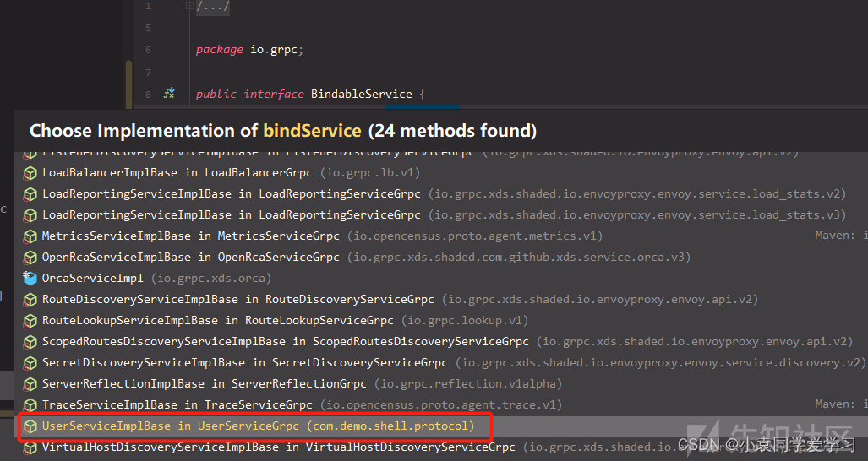Screen dimensions: 868x461
Task: Click the blue icon beside OrcaServiceImpl
Action: pos(30,278)
